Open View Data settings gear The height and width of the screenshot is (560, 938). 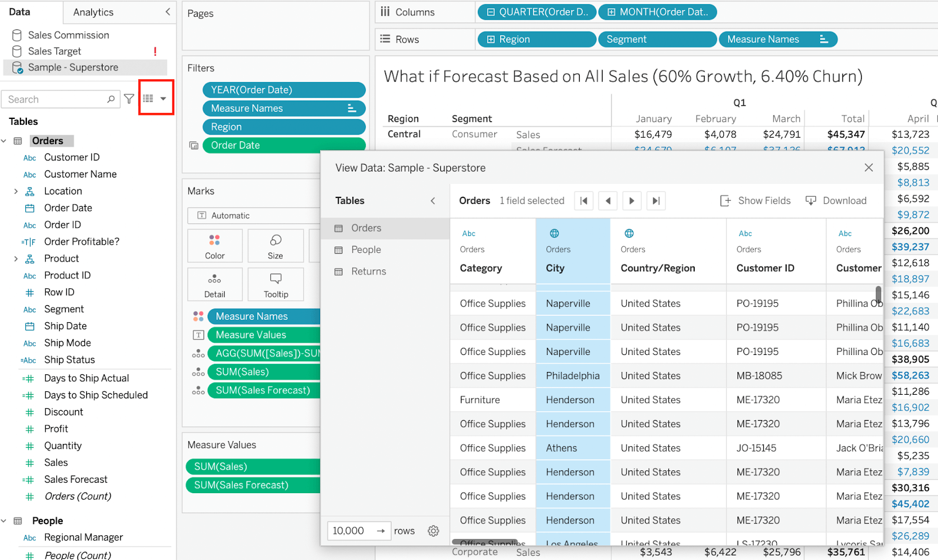click(433, 531)
